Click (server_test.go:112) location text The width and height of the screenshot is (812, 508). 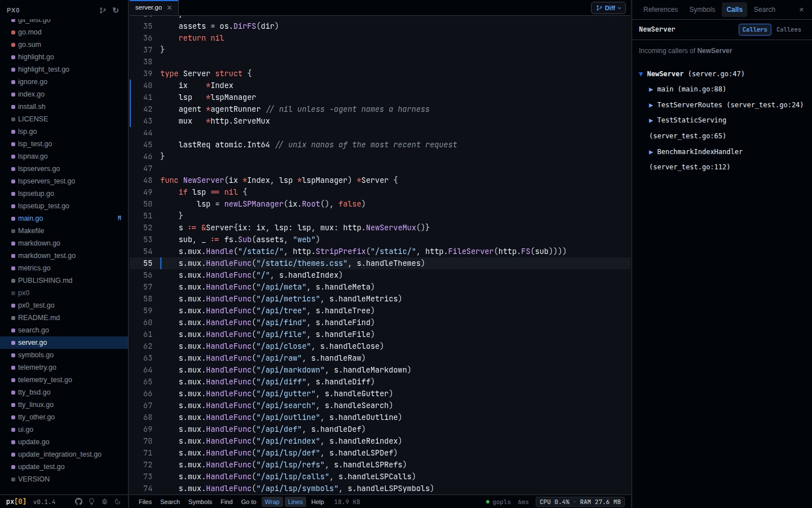click(x=690, y=167)
